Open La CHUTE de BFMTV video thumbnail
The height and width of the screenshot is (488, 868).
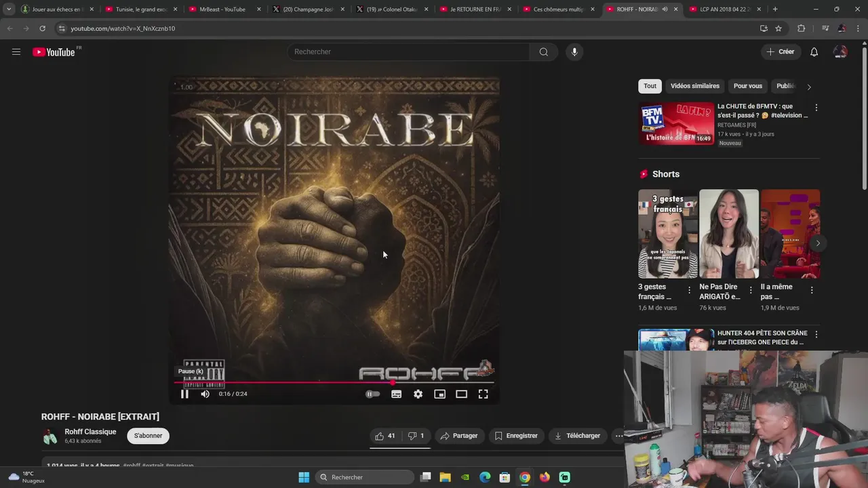point(676,123)
